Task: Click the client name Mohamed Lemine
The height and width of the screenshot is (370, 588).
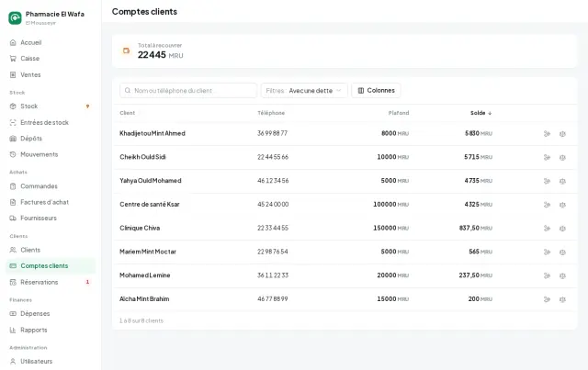Action: 145,275
